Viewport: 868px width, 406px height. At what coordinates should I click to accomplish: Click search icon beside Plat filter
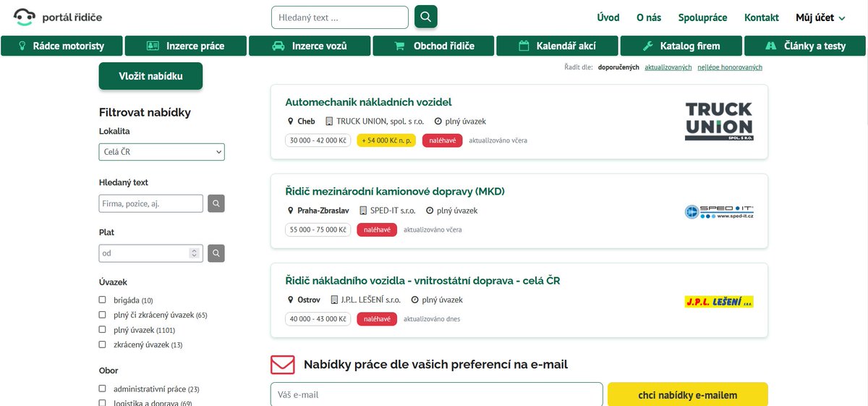tap(216, 253)
